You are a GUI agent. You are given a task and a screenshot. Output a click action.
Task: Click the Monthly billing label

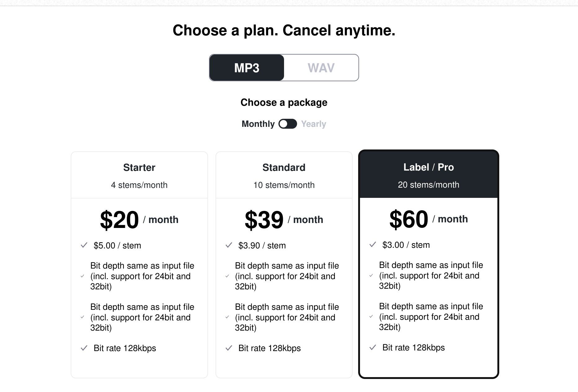[x=258, y=124]
